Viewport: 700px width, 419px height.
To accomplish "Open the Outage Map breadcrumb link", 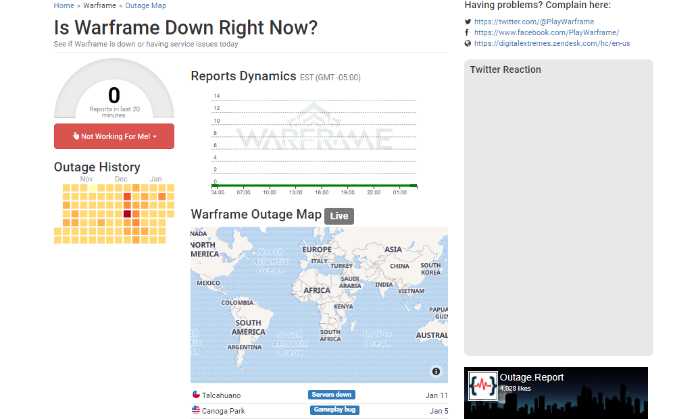I will [146, 5].
